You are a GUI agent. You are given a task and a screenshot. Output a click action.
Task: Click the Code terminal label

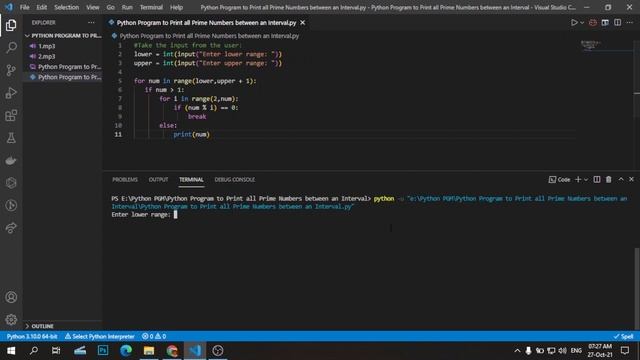pyautogui.click(x=560, y=180)
